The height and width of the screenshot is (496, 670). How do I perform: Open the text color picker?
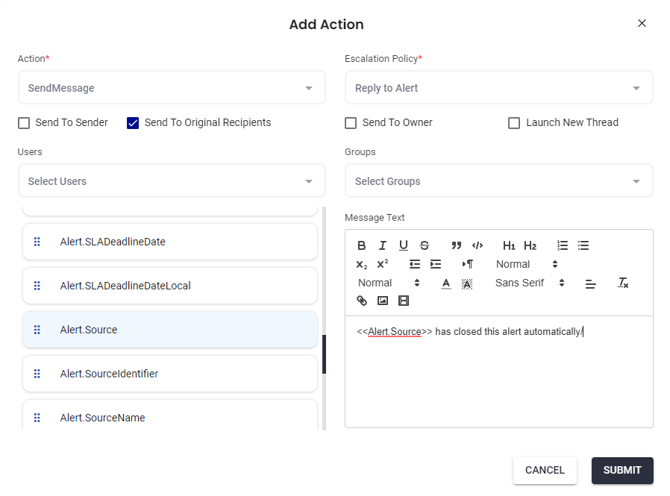pos(446,283)
